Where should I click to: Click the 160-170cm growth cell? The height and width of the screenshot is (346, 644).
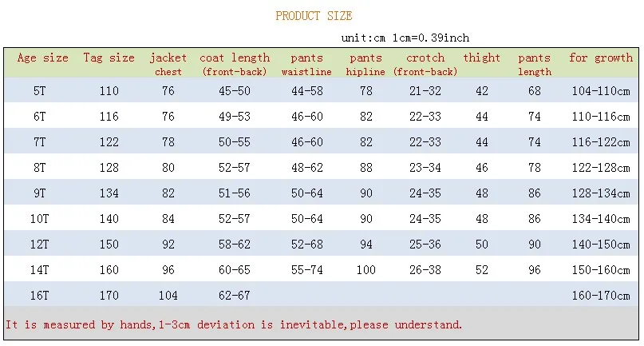(601, 295)
